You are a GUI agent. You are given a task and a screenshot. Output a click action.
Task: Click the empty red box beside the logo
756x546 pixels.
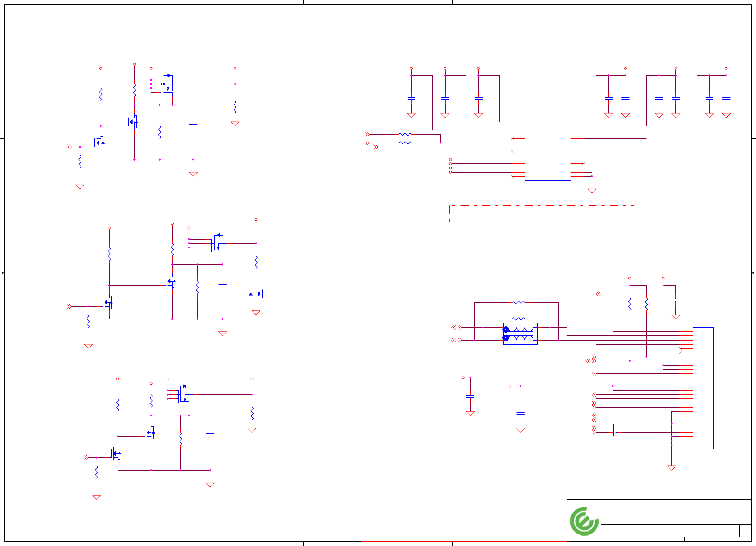(464, 525)
